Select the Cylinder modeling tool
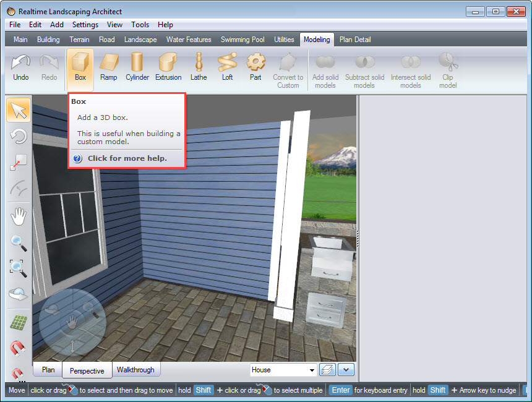This screenshot has height=402, width=532. pyautogui.click(x=137, y=68)
